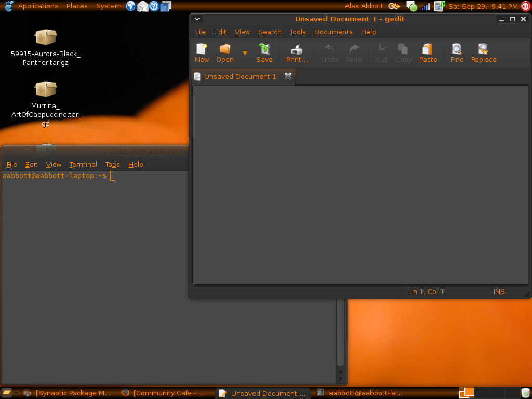Open the help question-mark launcher
The width and height of the screenshot is (532, 399).
(154, 6)
